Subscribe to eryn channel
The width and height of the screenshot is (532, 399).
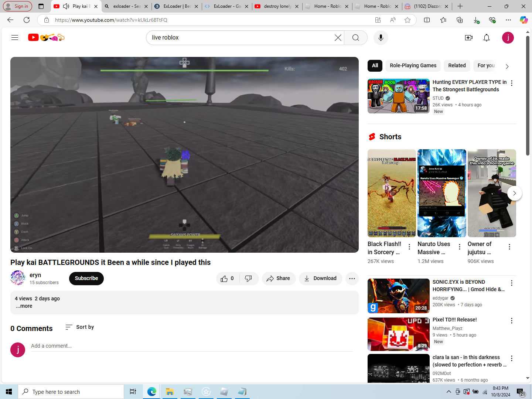86,279
